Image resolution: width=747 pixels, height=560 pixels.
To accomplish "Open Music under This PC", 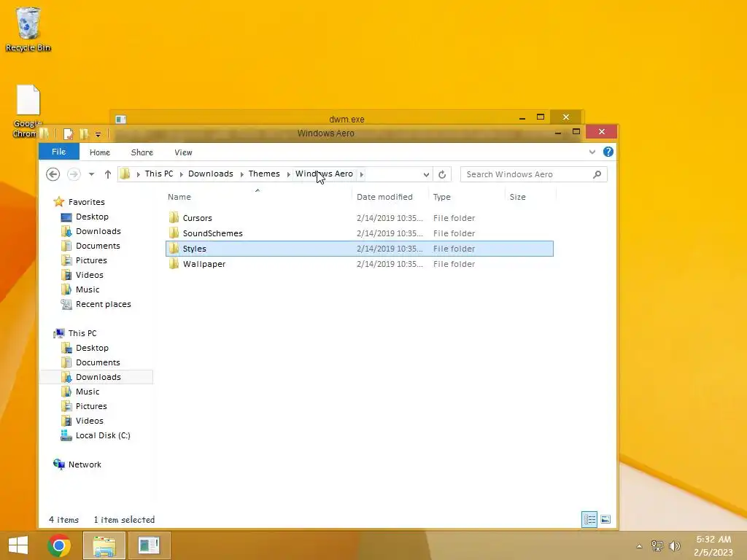I will [88, 392].
